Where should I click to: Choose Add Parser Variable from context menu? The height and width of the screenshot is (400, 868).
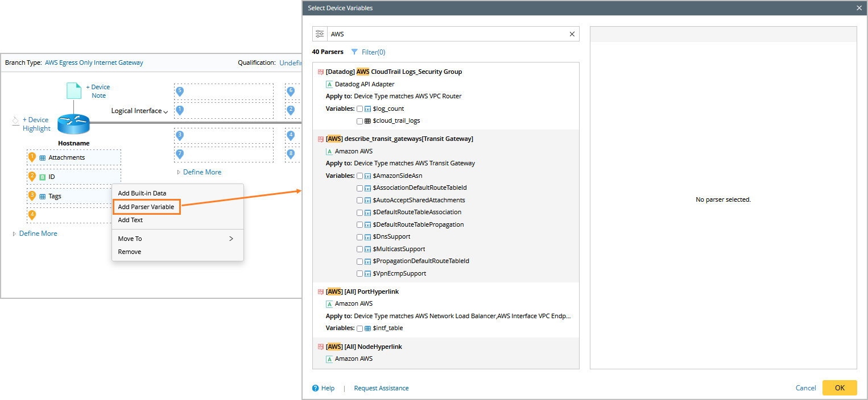pyautogui.click(x=146, y=207)
